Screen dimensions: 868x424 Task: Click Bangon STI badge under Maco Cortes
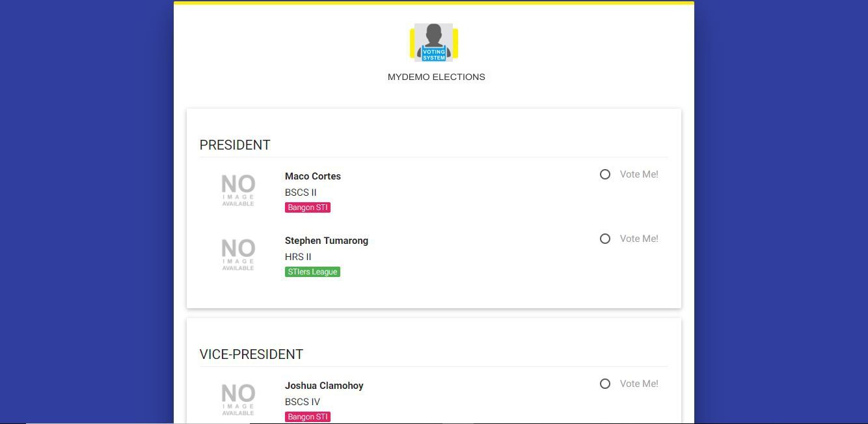coord(307,207)
